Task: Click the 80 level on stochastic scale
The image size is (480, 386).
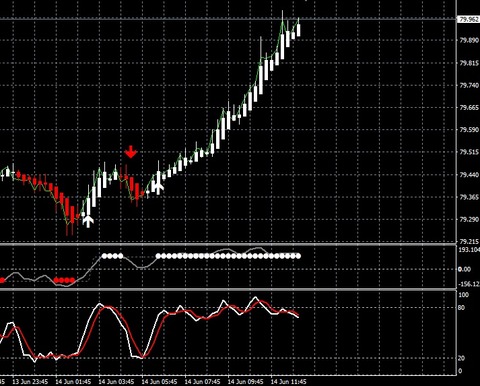Action: [x=461, y=308]
